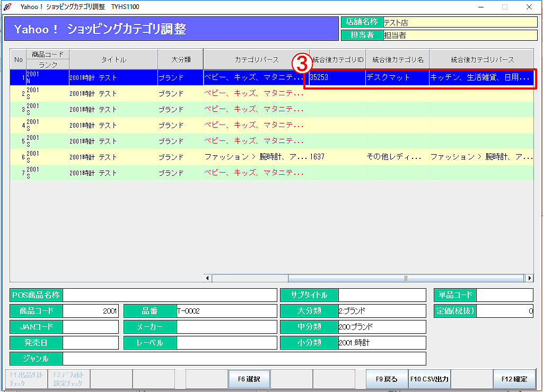Click the app icon in title bar
This screenshot has height=392, width=543.
pyautogui.click(x=7, y=7)
